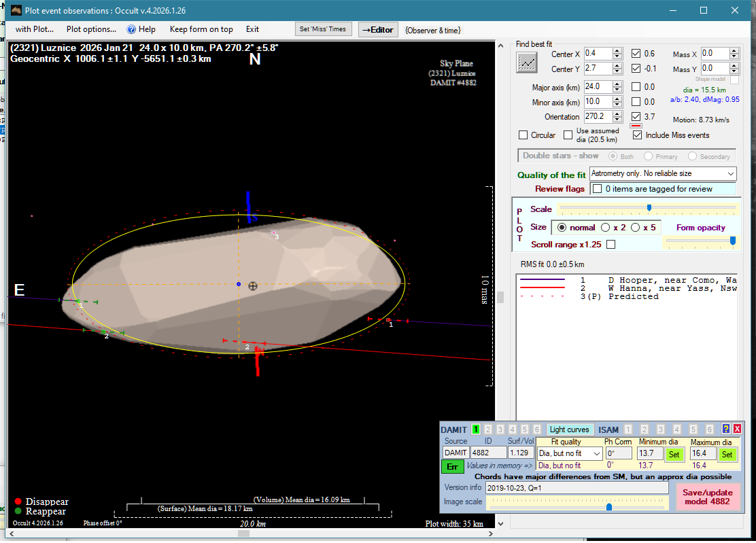The height and width of the screenshot is (543, 756).
Task: Click the green Err button
Action: (452, 466)
